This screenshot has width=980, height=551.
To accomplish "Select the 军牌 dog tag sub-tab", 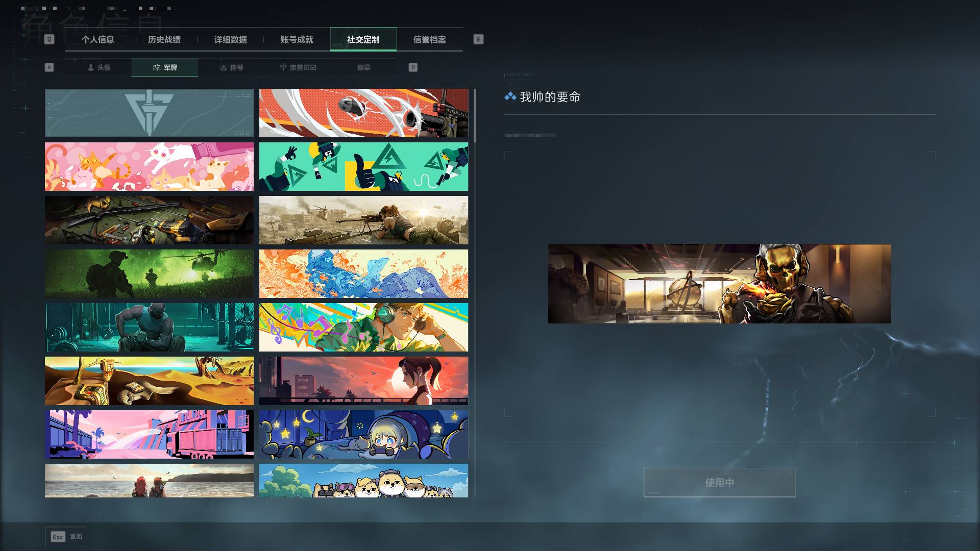I will coord(164,67).
